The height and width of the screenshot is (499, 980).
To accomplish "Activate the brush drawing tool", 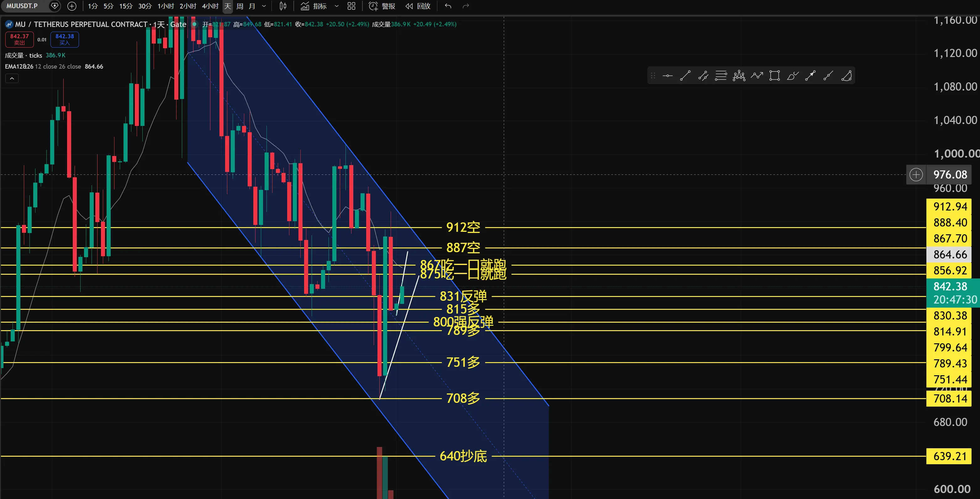I will click(x=793, y=76).
